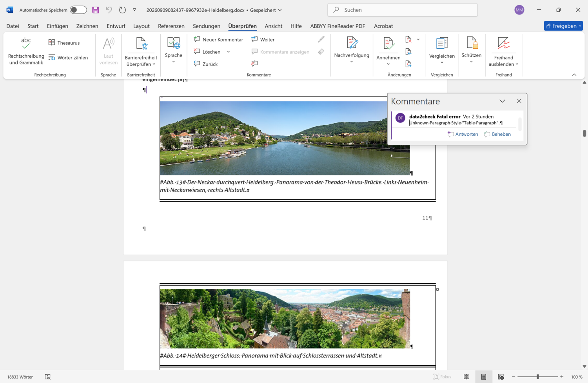Viewport: 588px width, 383px height.
Task: Open user account MM avatar
Action: 519,10
